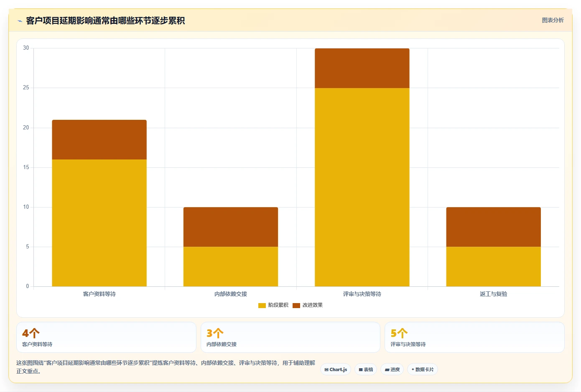The image size is (581, 392).
Task: Click the 进度 tag
Action: tap(392, 369)
